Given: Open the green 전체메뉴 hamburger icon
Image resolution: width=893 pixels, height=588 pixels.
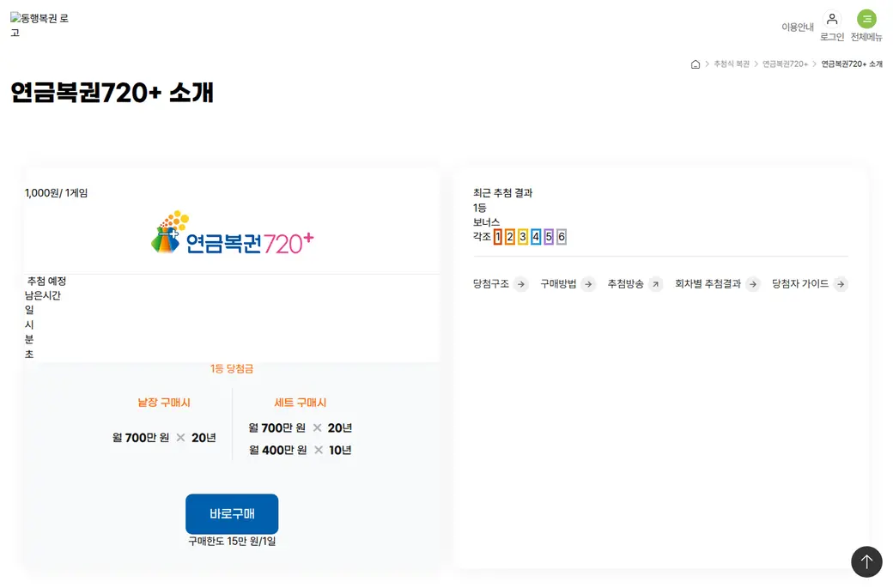Looking at the screenshot, I should 866,19.
